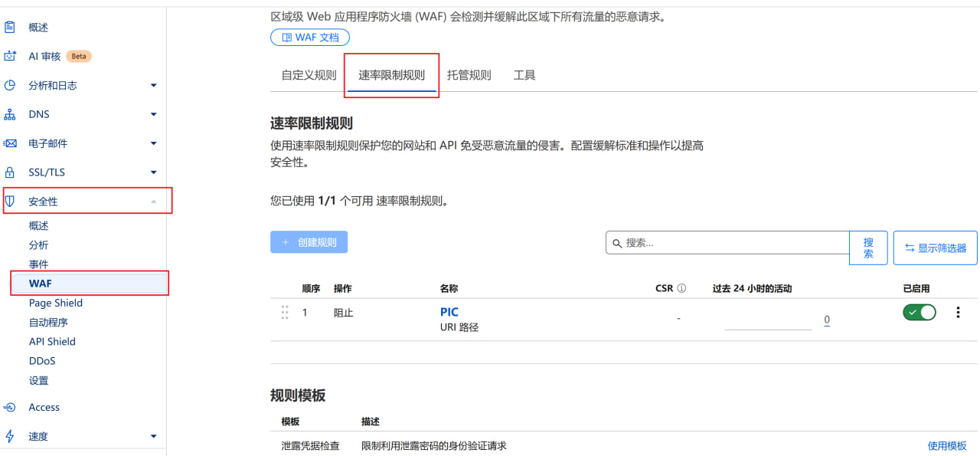Click the Access login arrow icon
The image size is (980, 456).
click(10, 408)
